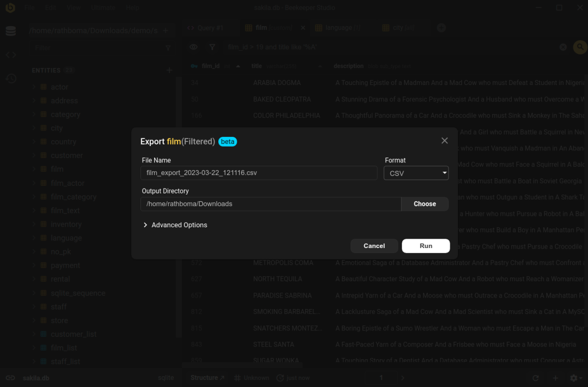Click the Output Directory path field
The image size is (588, 387).
coord(271,204)
